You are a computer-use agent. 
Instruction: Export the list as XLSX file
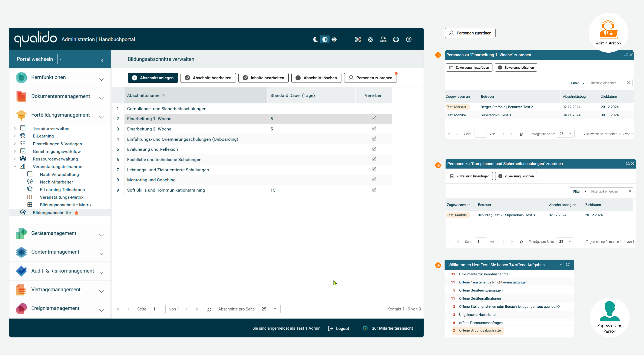coord(383,39)
